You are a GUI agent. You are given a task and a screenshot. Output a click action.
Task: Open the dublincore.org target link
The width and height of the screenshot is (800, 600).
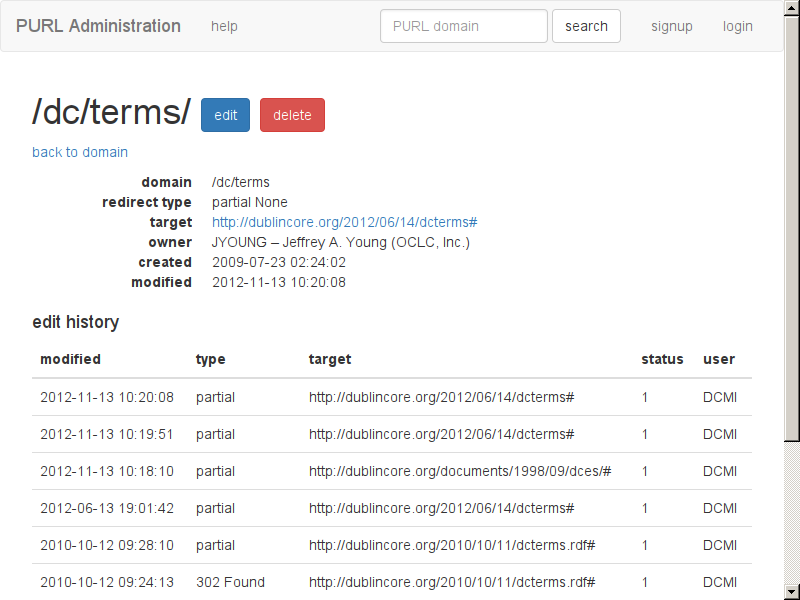tap(344, 222)
